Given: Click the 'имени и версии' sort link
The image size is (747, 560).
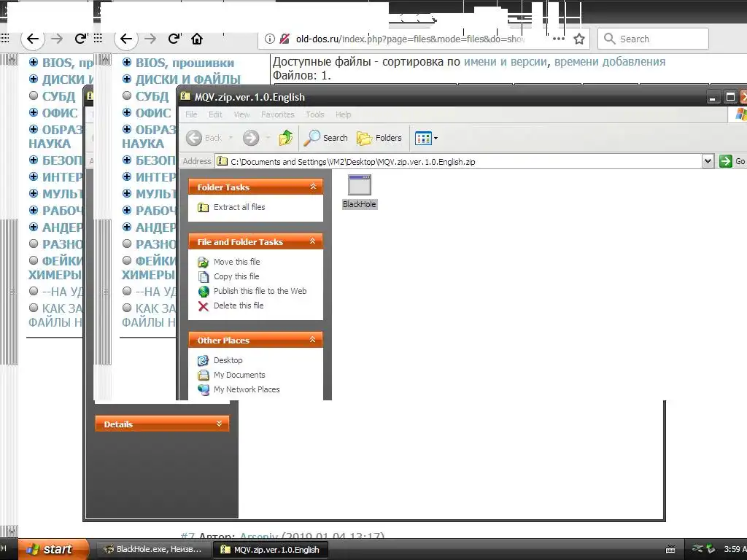Looking at the screenshot, I should tap(505, 61).
